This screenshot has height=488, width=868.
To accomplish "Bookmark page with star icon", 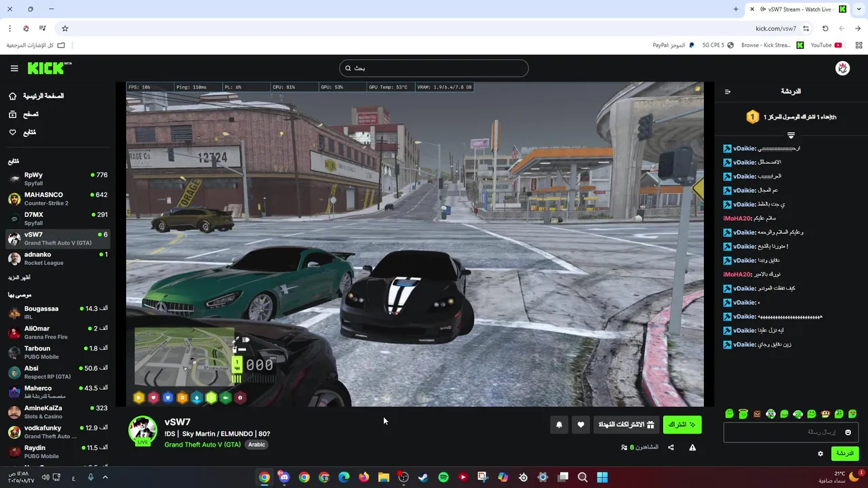I will (x=65, y=28).
